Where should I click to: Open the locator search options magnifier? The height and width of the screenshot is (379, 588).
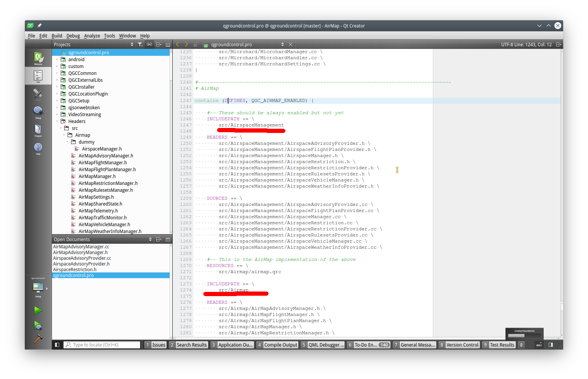pos(68,345)
